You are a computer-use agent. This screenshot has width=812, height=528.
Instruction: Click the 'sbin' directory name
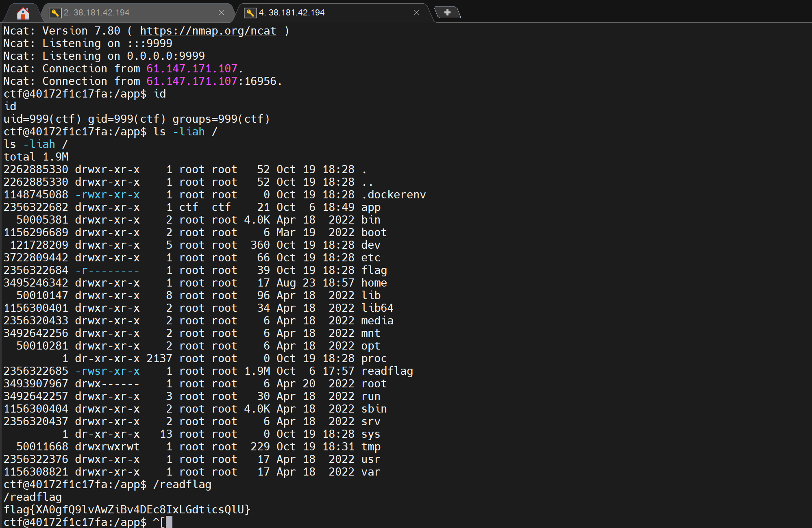pos(374,409)
